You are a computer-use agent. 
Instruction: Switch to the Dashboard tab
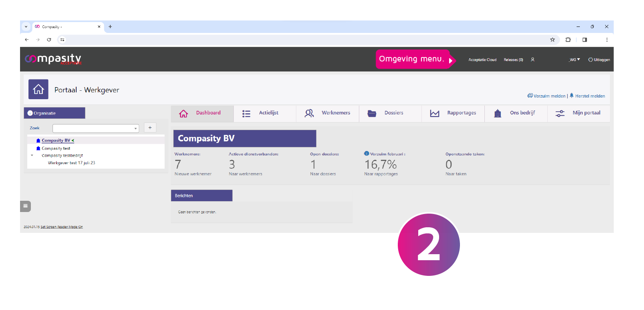click(x=202, y=114)
